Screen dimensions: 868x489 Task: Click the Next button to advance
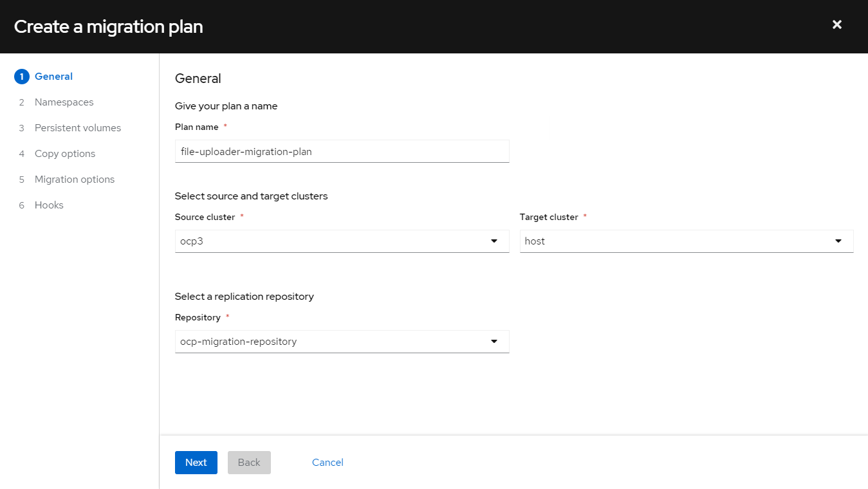tap(196, 462)
